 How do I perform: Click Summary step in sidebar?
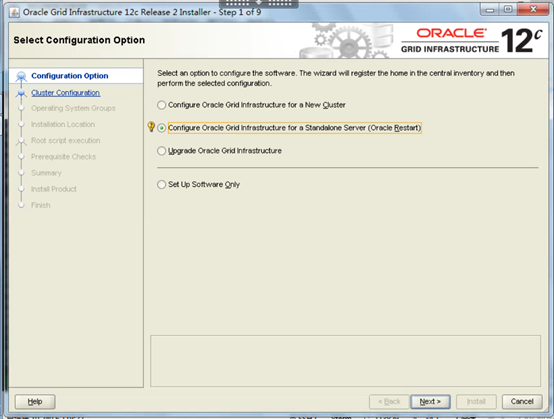tap(46, 173)
